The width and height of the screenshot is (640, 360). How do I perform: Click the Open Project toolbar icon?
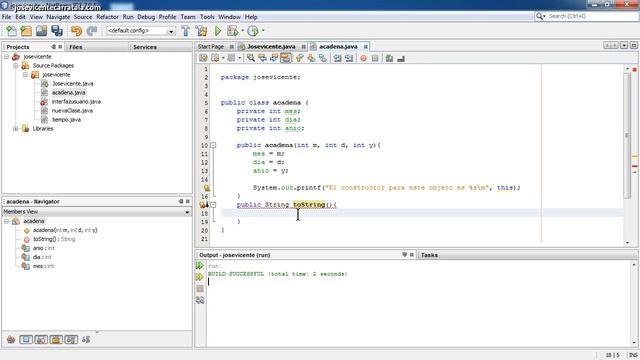[41, 31]
